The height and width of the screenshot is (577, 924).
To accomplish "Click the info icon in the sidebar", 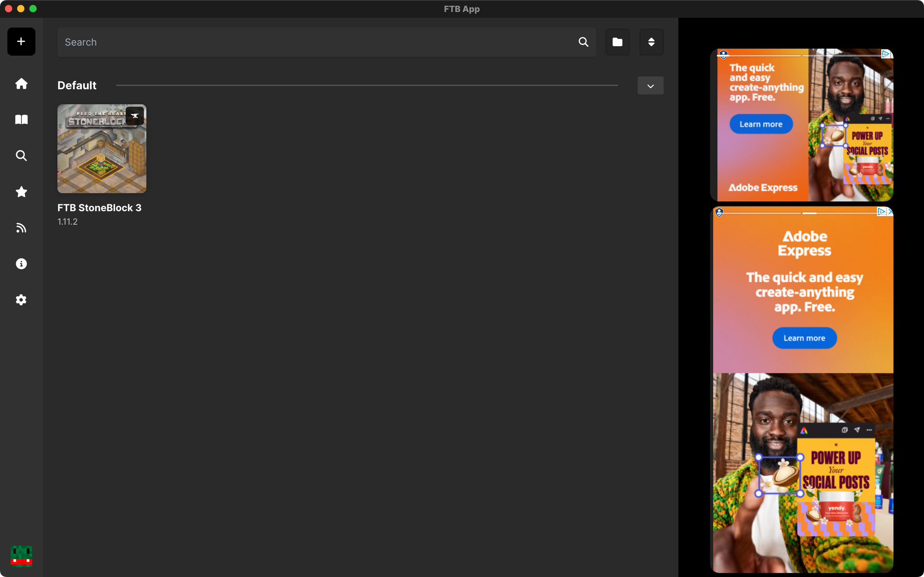I will tap(21, 263).
